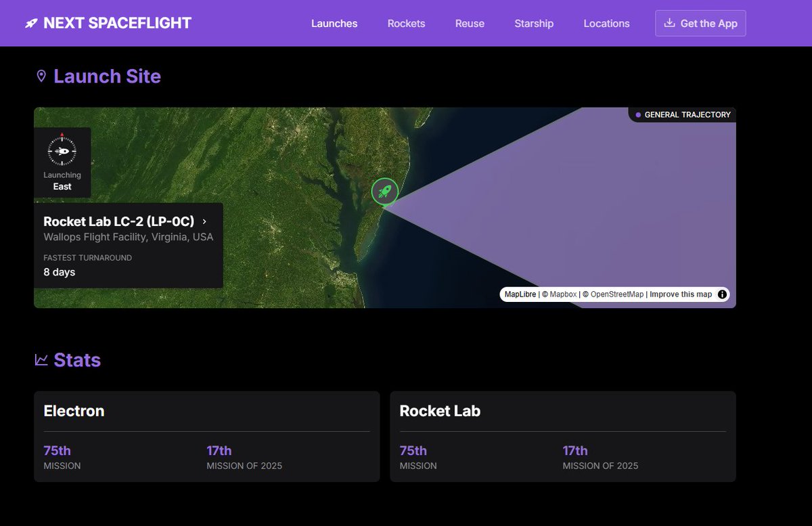The image size is (812, 526).
Task: Click the Get the App button
Action: (700, 23)
